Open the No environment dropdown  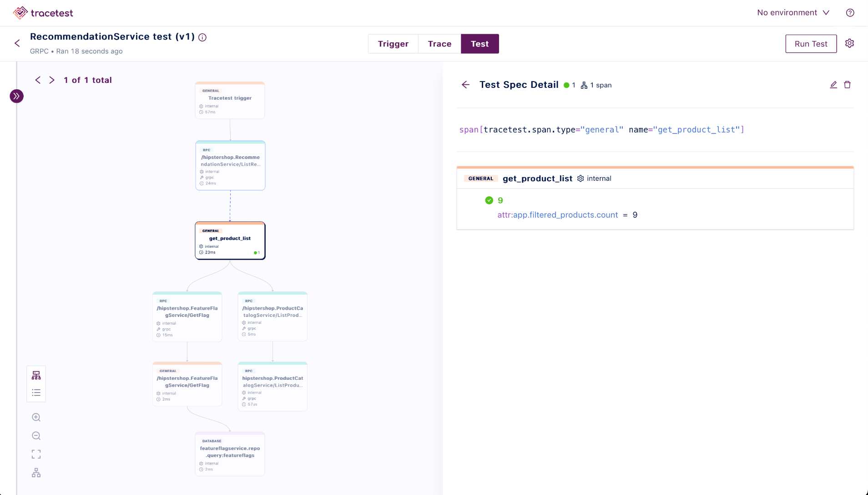tap(793, 13)
